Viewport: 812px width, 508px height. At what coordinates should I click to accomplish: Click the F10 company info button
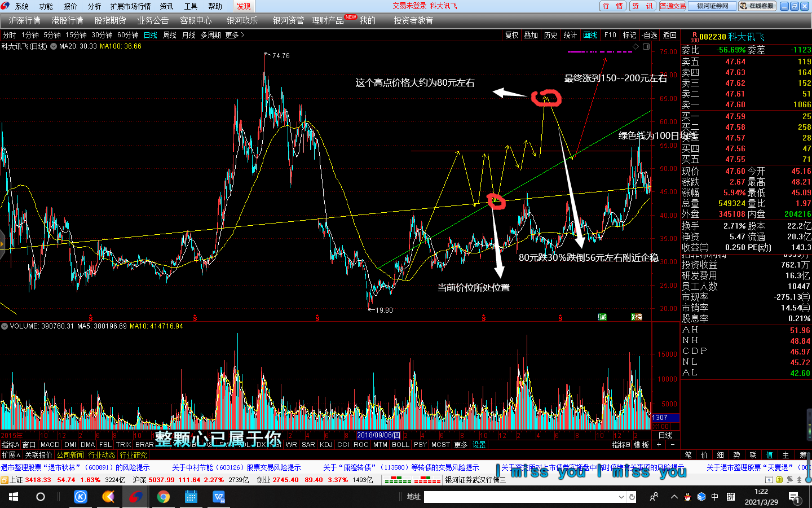click(x=610, y=35)
